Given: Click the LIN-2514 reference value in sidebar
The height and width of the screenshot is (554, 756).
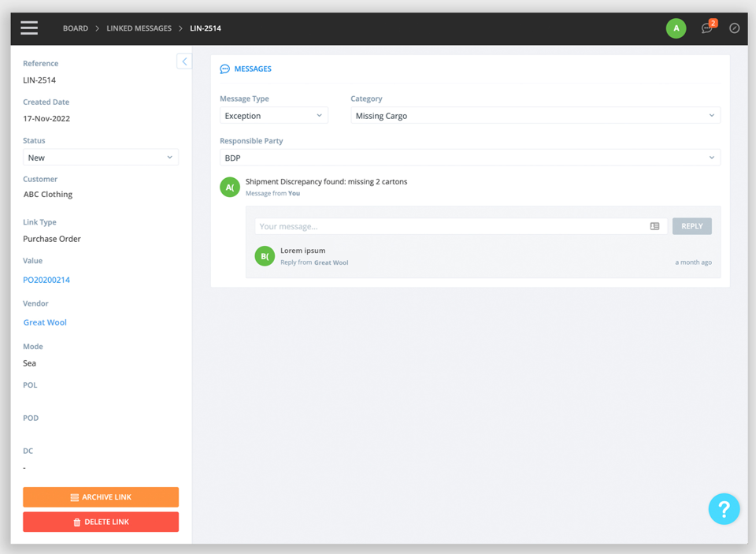Looking at the screenshot, I should click(39, 80).
